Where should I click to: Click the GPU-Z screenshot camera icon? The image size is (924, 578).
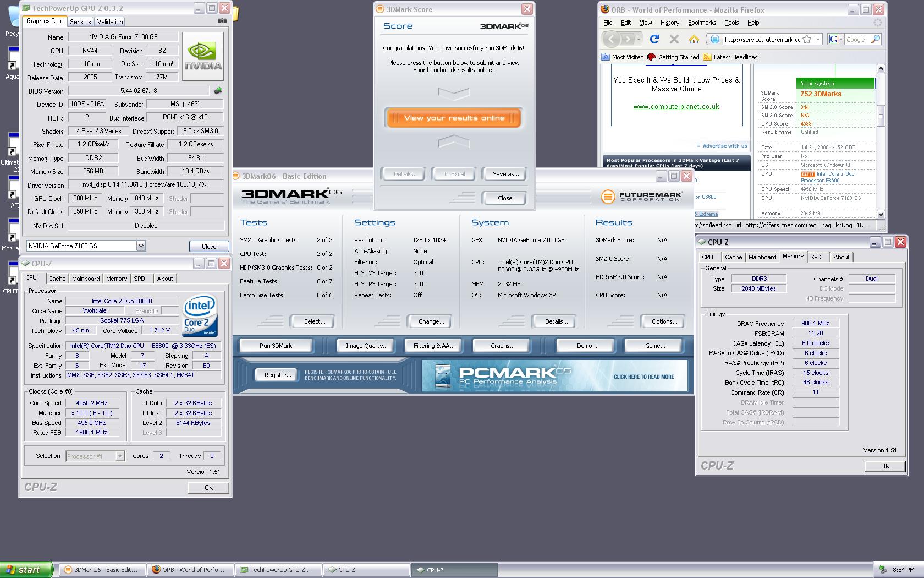tap(222, 21)
